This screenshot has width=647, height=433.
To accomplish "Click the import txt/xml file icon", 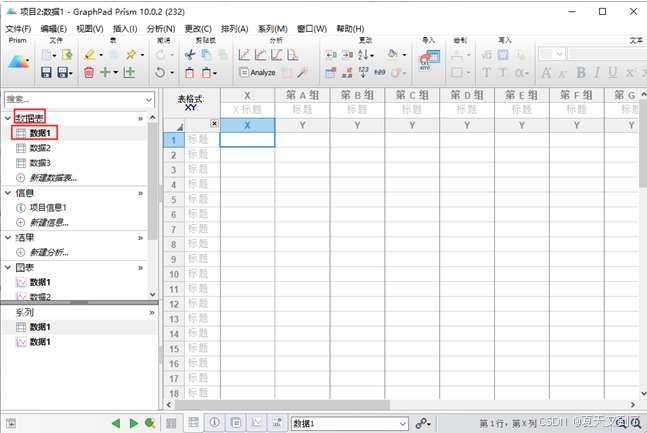I will coord(429,61).
